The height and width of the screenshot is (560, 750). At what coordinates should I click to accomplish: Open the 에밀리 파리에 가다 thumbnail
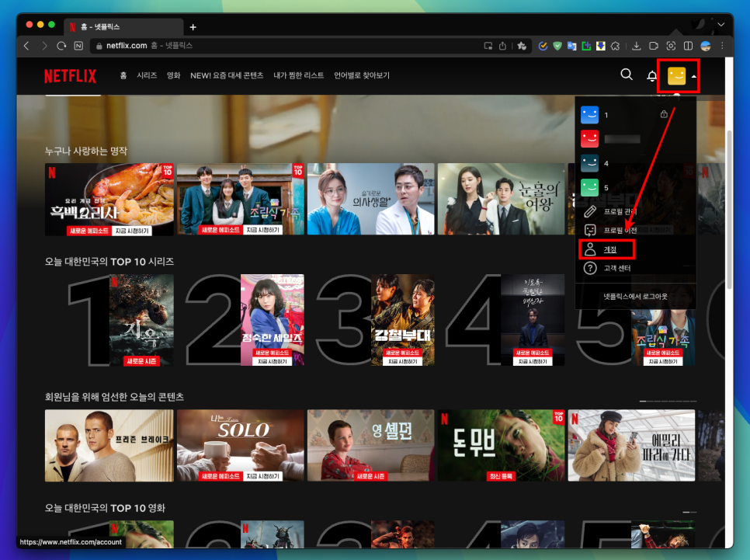(631, 446)
